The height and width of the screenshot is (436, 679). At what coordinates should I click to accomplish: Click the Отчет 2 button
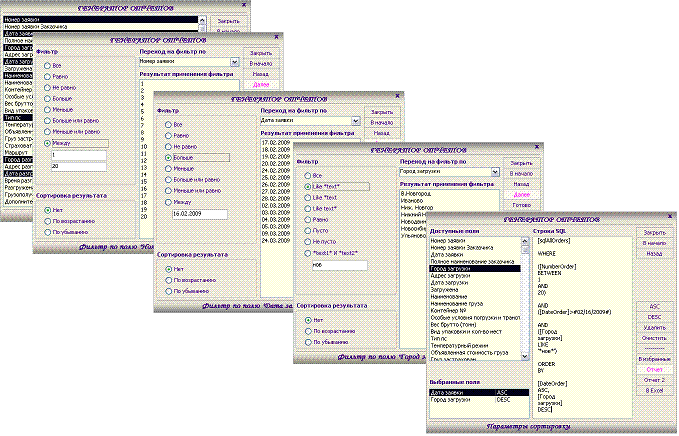654,380
